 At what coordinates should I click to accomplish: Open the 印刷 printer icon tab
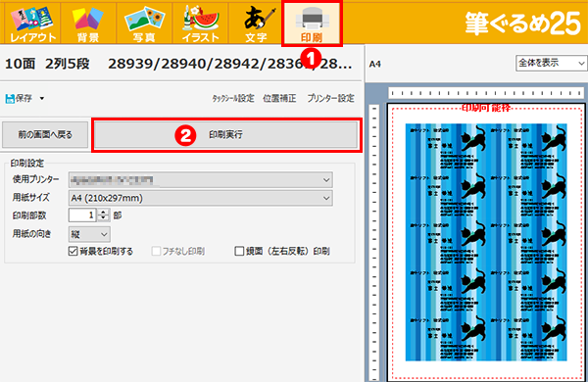click(x=312, y=24)
